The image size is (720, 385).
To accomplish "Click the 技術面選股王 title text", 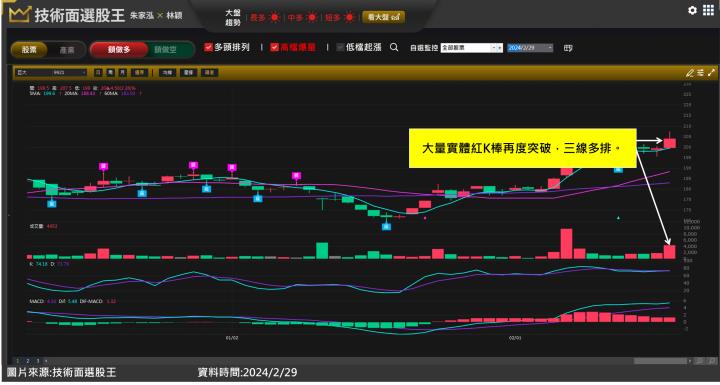I will tap(79, 15).
